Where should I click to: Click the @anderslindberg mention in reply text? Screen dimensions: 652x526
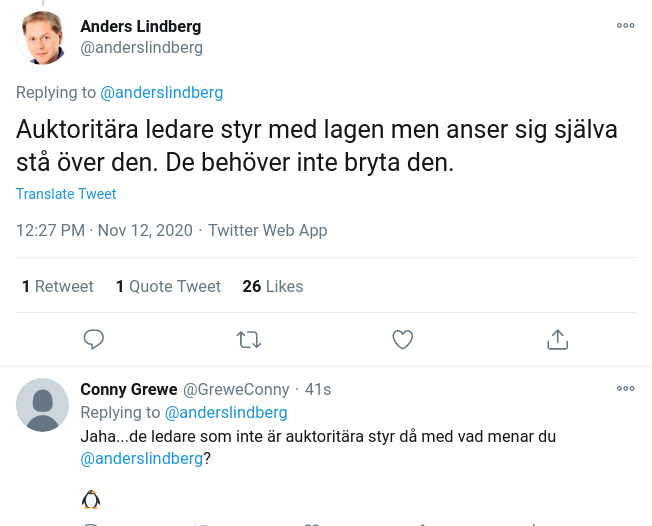click(141, 459)
